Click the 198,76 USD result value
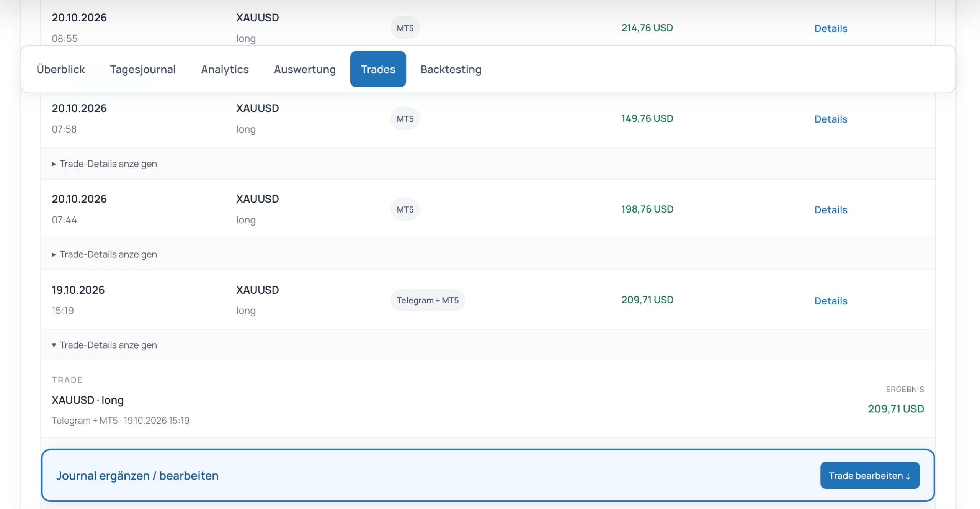980x509 pixels. click(x=647, y=209)
